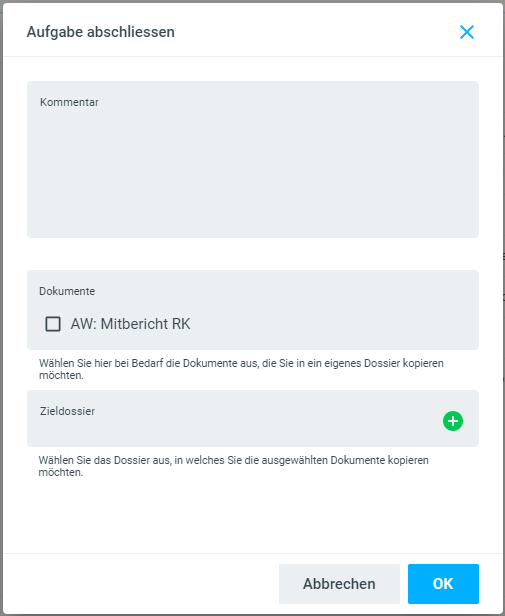Click the Zieldossier label text

pos(67,411)
